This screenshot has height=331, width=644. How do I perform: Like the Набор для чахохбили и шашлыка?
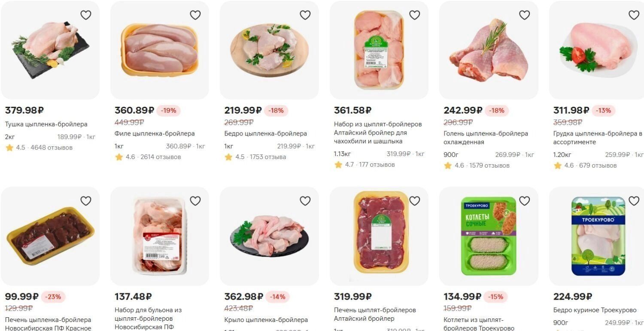coord(414,15)
